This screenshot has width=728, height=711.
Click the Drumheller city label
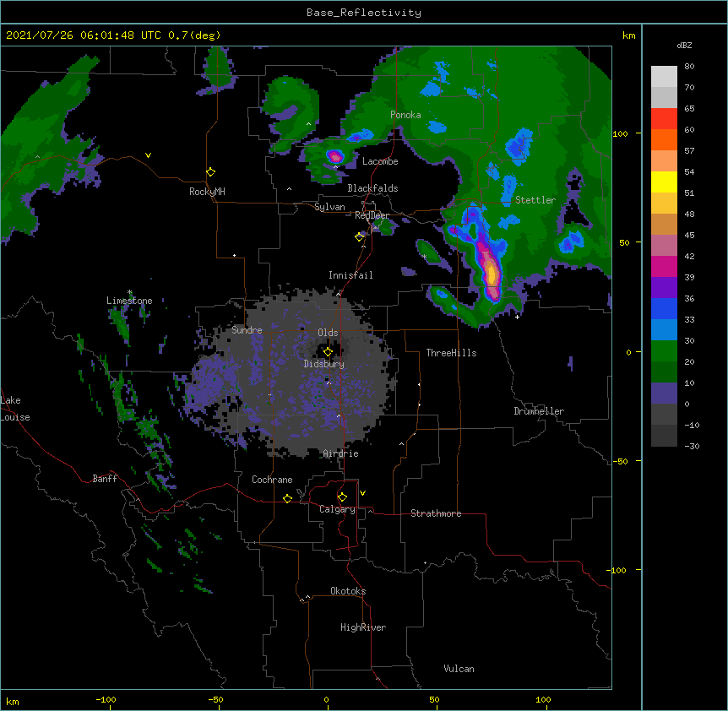pos(539,411)
